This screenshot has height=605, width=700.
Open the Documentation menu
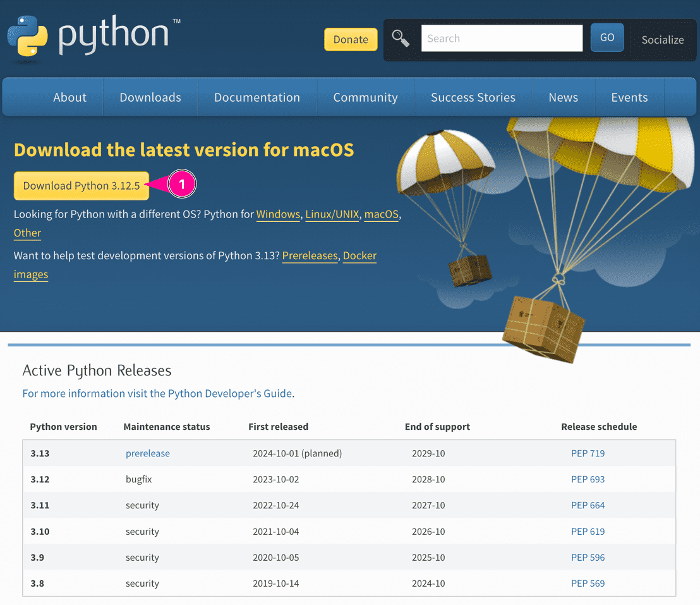[x=256, y=97]
